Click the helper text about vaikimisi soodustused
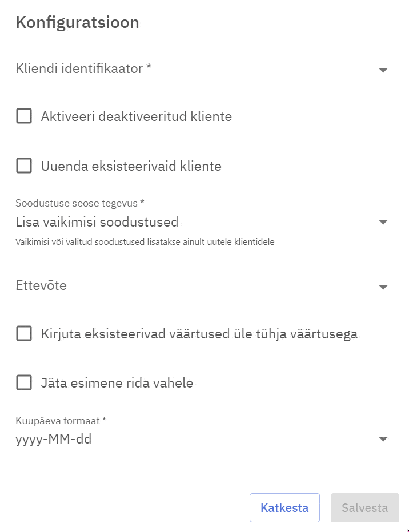 145,242
